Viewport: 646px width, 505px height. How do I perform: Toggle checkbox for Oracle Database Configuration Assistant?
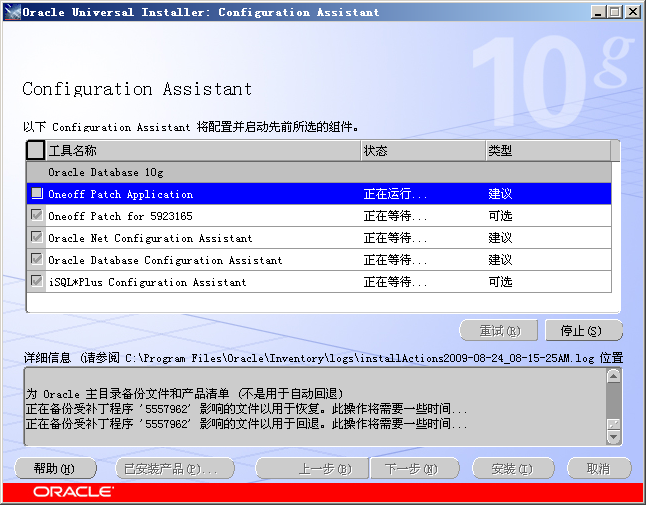[37, 259]
